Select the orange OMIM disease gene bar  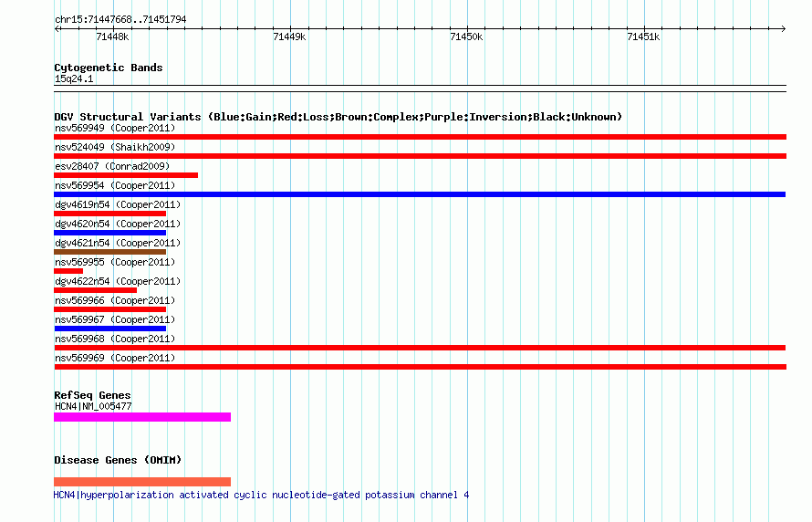[142, 482]
